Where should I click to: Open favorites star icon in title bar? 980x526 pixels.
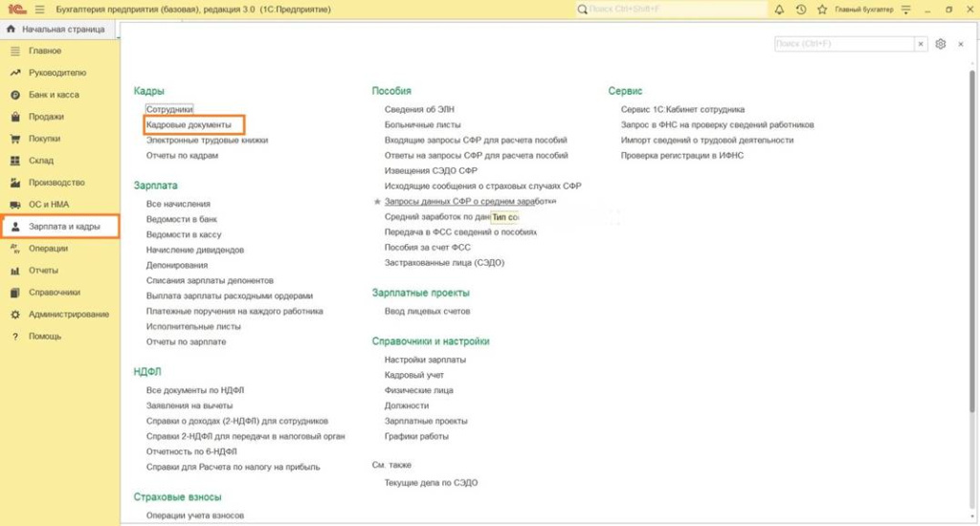click(x=821, y=9)
